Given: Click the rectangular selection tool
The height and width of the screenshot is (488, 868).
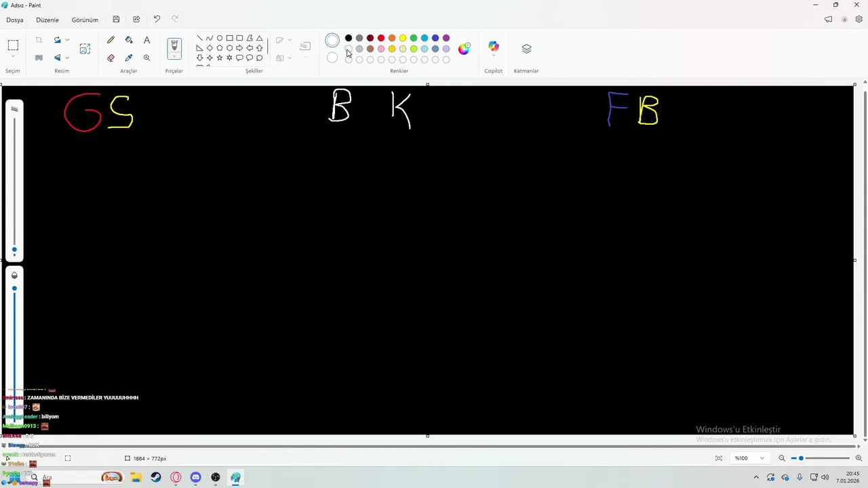Looking at the screenshot, I should [x=13, y=45].
